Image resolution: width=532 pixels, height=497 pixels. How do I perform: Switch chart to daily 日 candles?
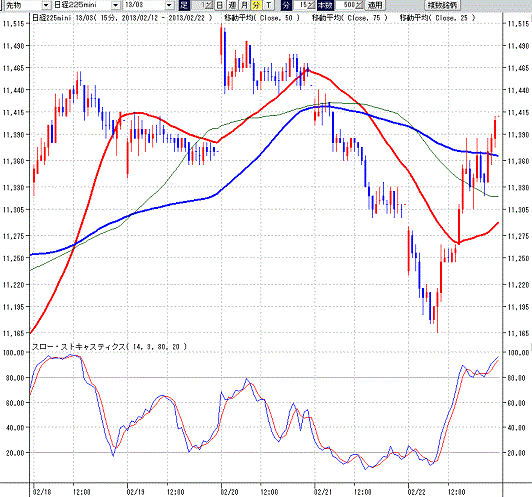click(220, 5)
